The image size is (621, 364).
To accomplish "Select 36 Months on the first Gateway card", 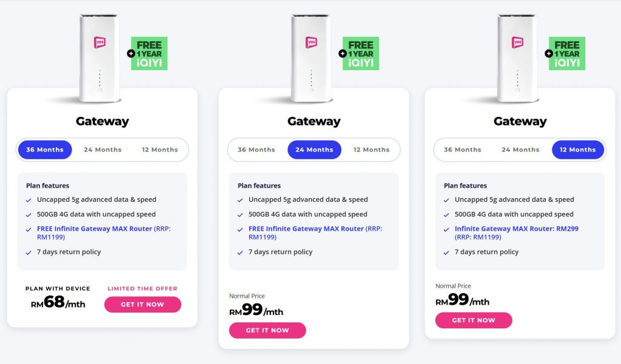I will point(45,150).
